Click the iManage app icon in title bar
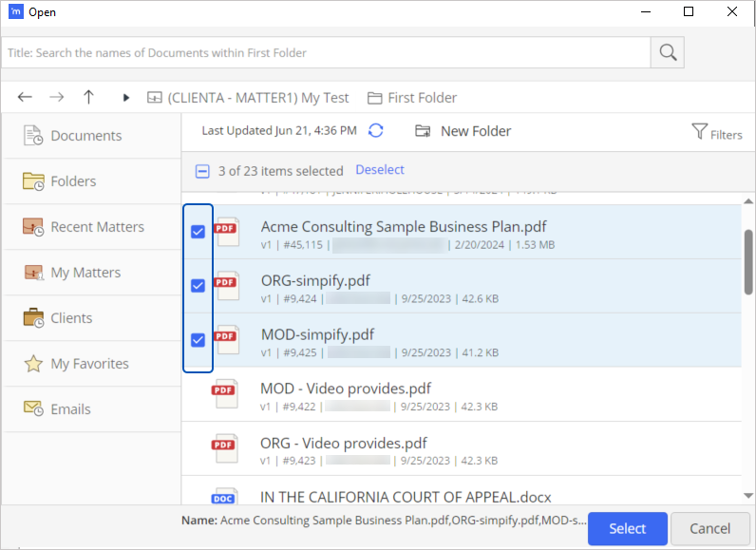 (x=15, y=11)
